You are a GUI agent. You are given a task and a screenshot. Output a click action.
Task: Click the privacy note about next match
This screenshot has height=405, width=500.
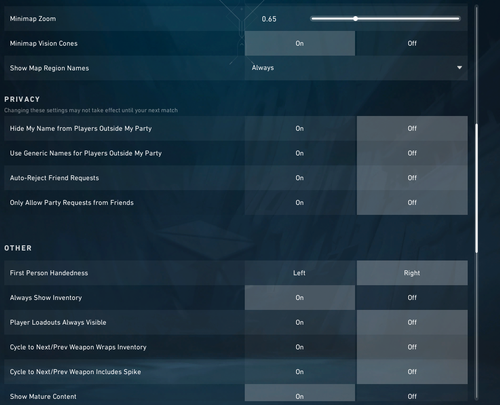tap(91, 110)
